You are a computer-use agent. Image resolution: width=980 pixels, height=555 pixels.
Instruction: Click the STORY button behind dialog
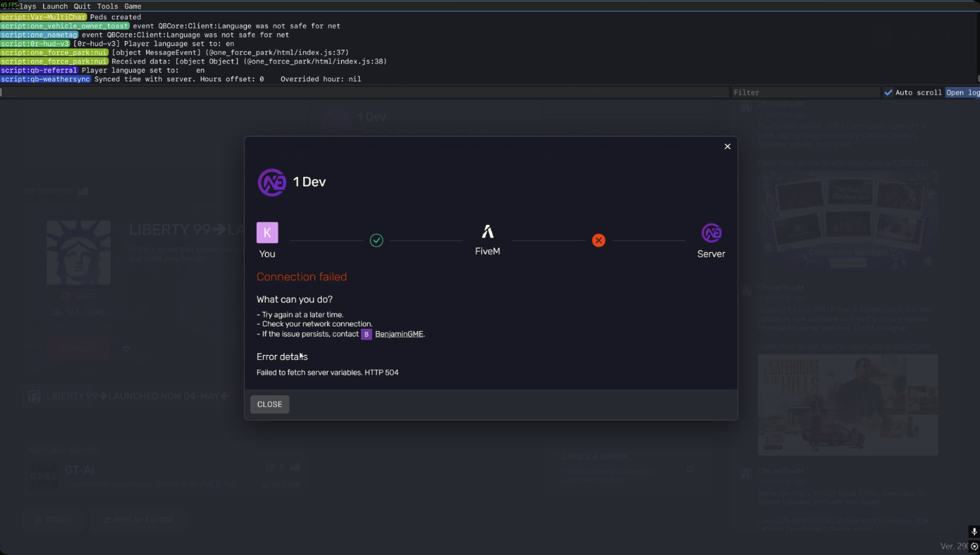tap(53, 520)
